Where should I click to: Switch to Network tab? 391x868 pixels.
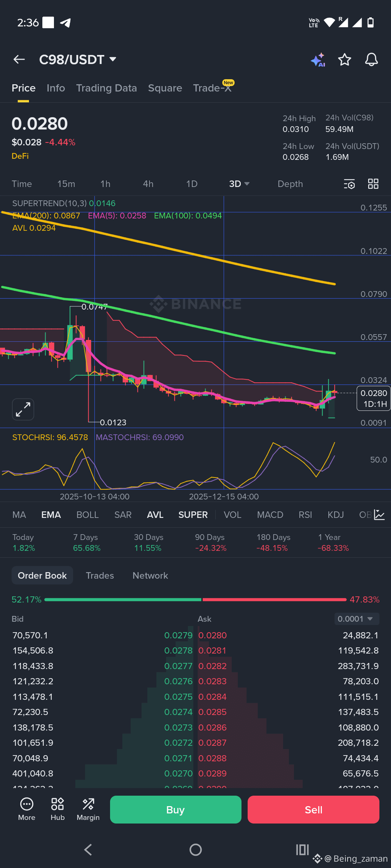point(150,575)
